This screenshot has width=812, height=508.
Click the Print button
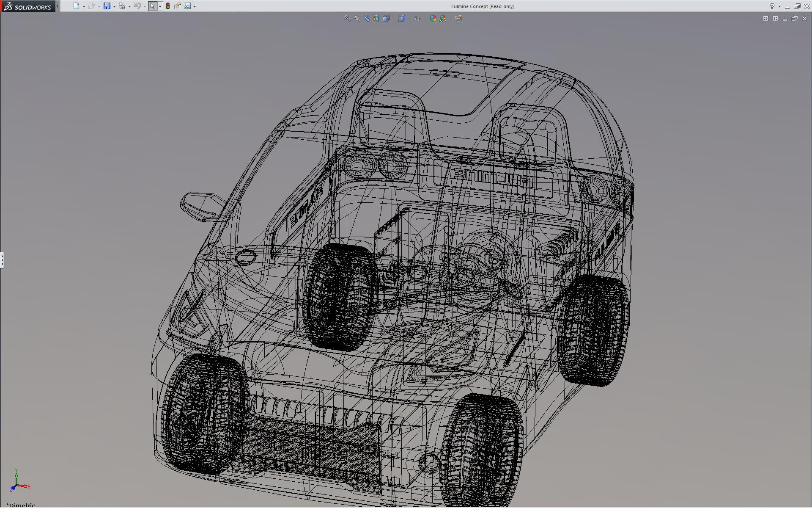point(122,6)
